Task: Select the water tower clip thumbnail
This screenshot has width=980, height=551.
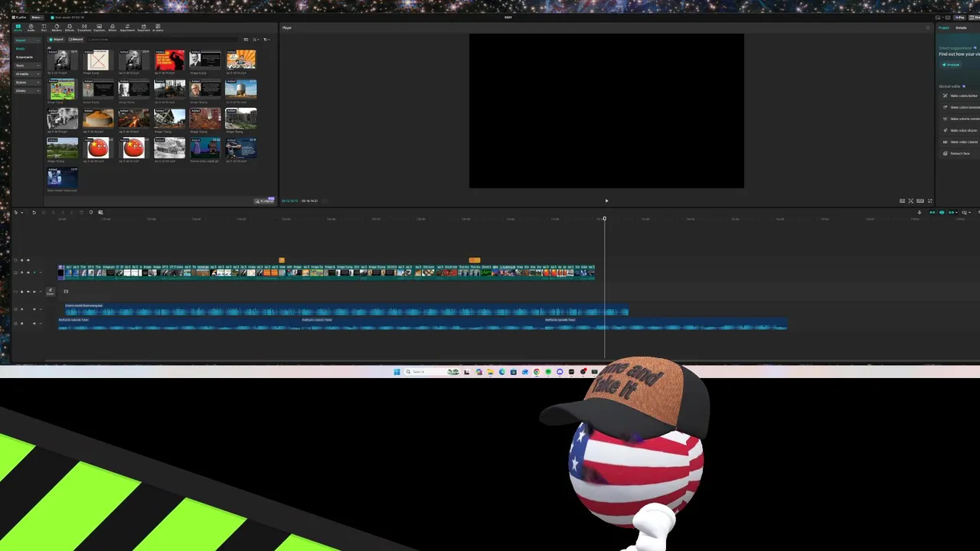Action: tap(240, 89)
